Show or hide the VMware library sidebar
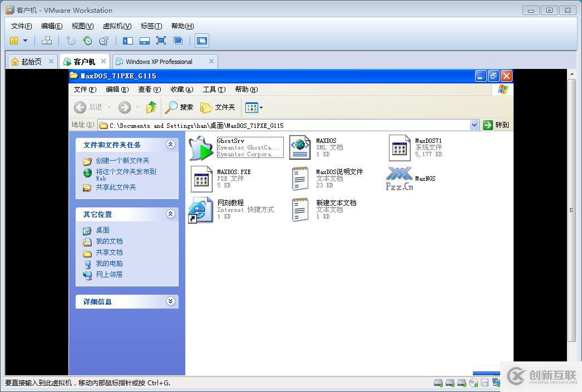The width and height of the screenshot is (582, 392). pyautogui.click(x=127, y=41)
